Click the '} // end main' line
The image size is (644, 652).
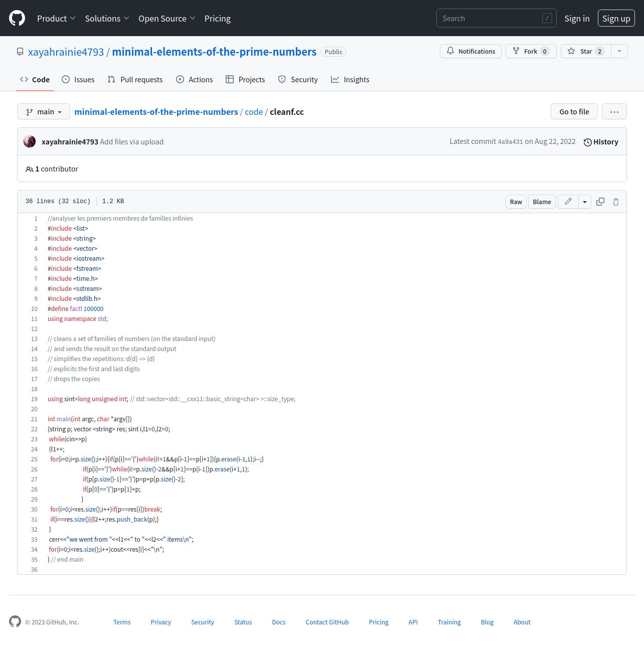[x=66, y=560]
